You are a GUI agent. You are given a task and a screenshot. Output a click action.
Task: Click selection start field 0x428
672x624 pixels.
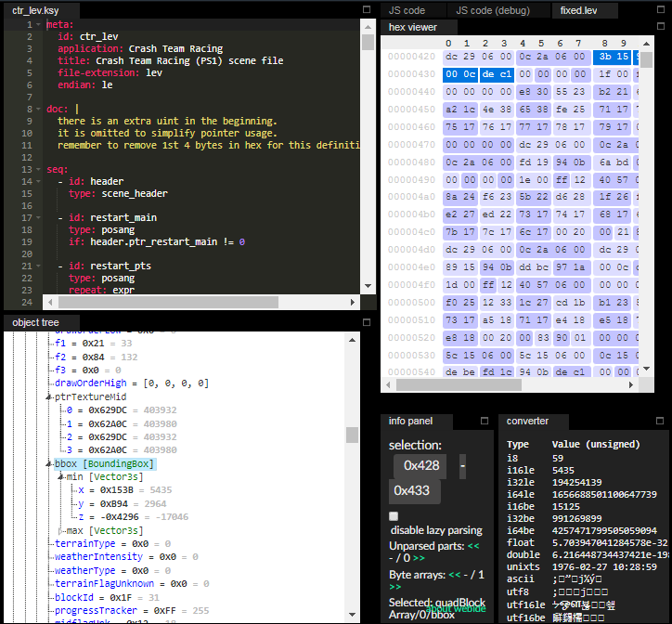[420, 466]
